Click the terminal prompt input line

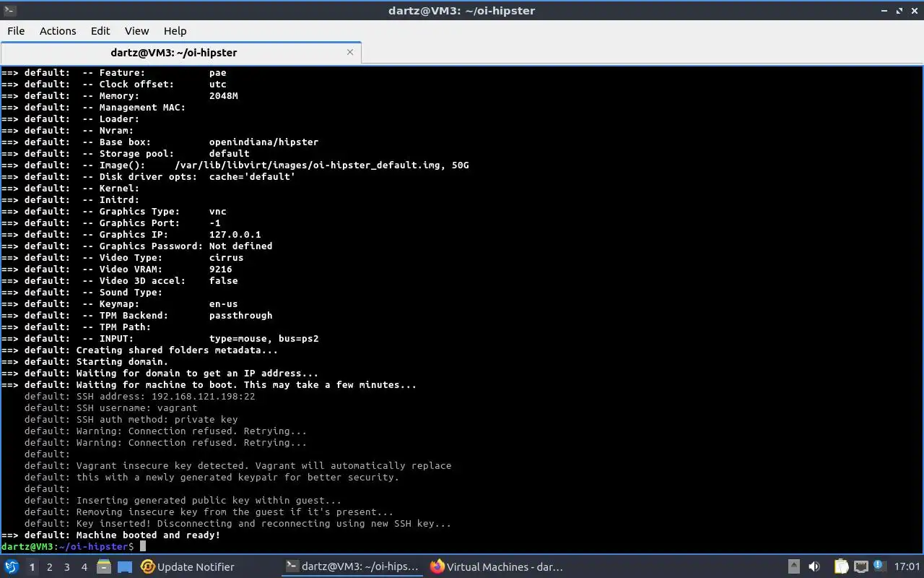(462, 546)
